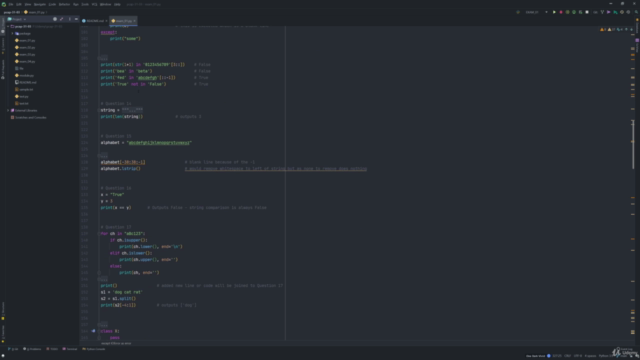The height and width of the screenshot is (360, 640).
Task: Click the tool windows quick access icon bottom-left
Action: (3, 356)
